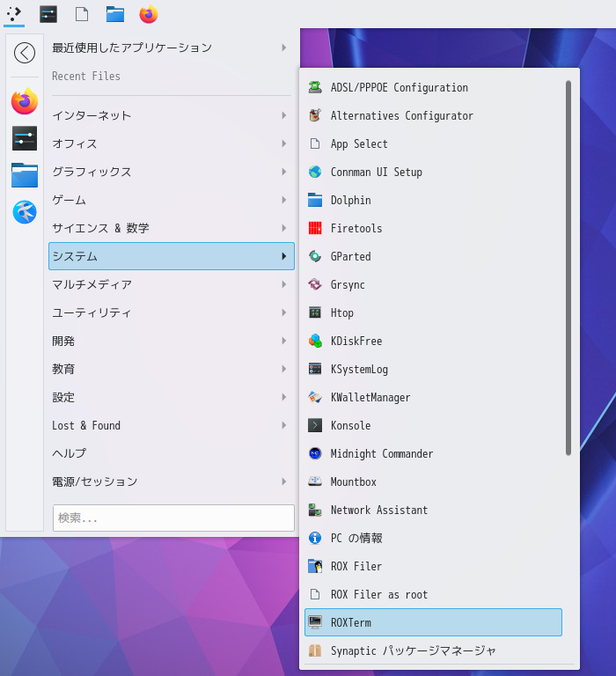Click the system submenu vertical scrollbar
Screen dimensions: 616x676
click(x=568, y=268)
